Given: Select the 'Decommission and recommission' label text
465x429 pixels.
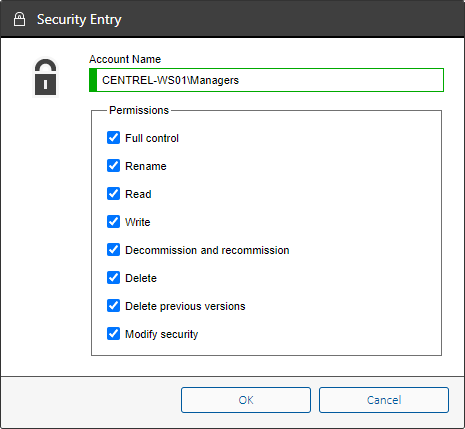Looking at the screenshot, I should tap(207, 250).
